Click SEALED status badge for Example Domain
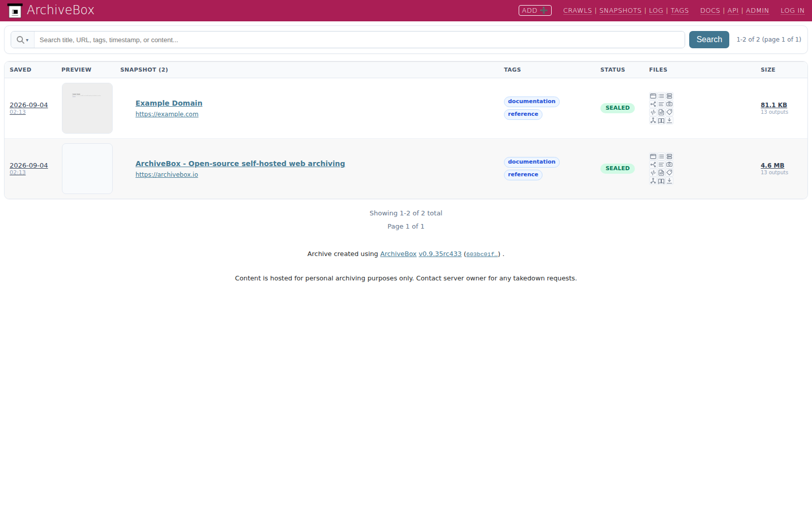Viewport: 812px width, 508px height. tap(618, 108)
